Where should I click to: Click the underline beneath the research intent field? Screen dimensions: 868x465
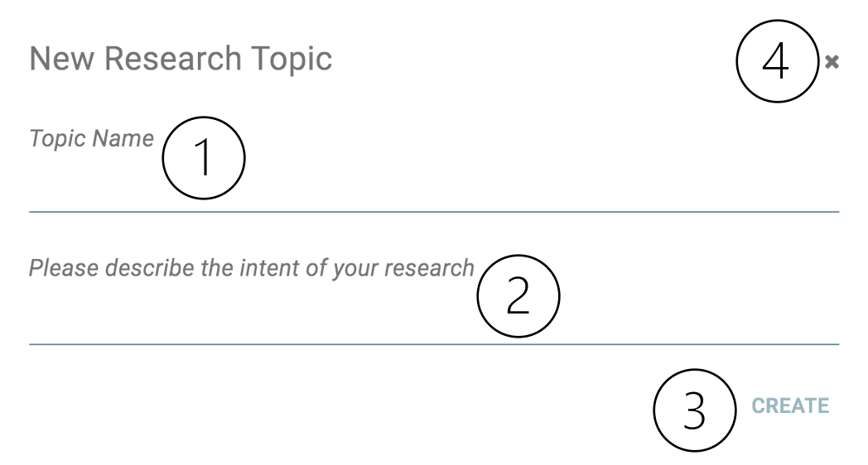click(434, 343)
